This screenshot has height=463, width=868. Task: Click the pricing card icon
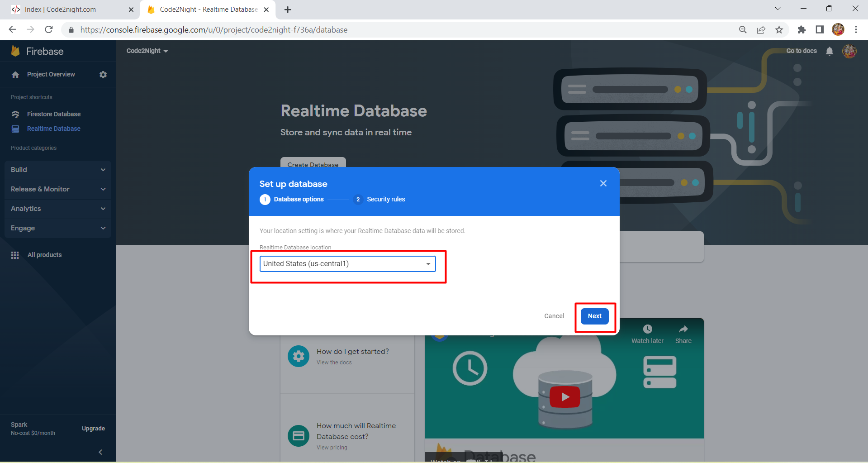[299, 436]
